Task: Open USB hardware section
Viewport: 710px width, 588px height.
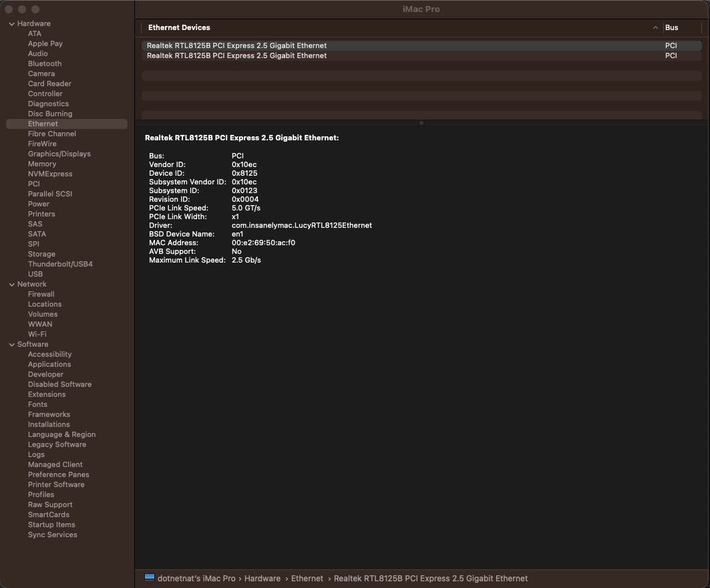Action: tap(35, 274)
